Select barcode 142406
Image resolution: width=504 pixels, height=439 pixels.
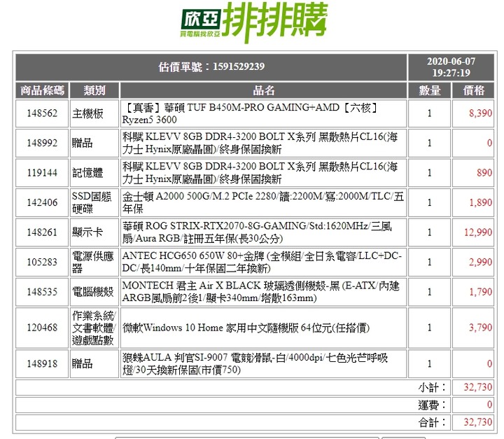(42, 202)
